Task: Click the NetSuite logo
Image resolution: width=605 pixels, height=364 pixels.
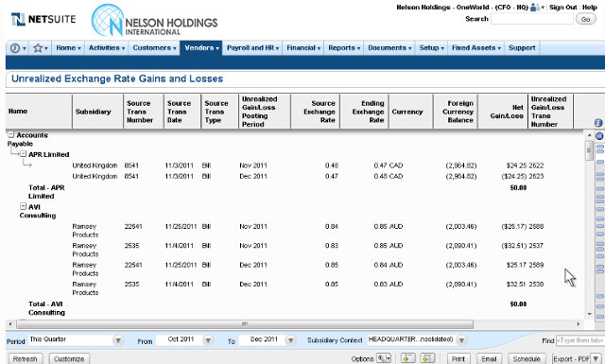Action: [x=43, y=19]
